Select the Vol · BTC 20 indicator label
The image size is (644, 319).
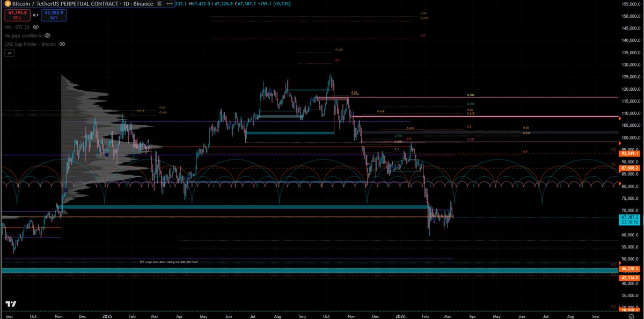pos(17,26)
